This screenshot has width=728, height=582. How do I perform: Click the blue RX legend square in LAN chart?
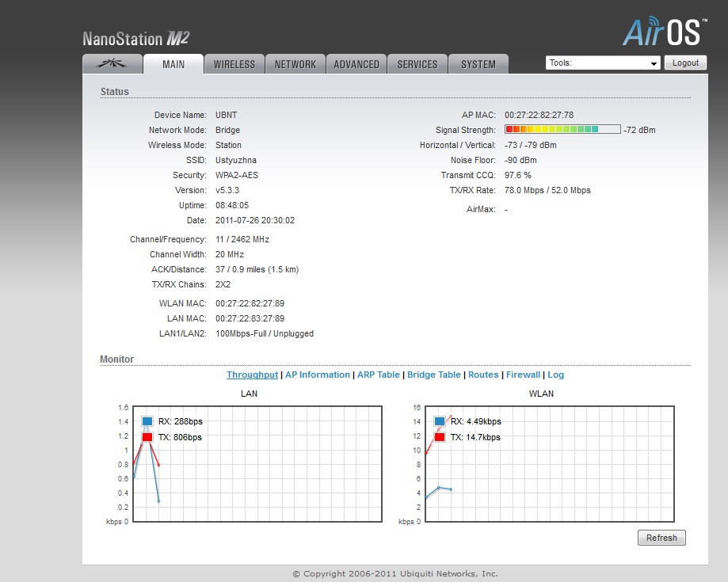click(x=147, y=421)
